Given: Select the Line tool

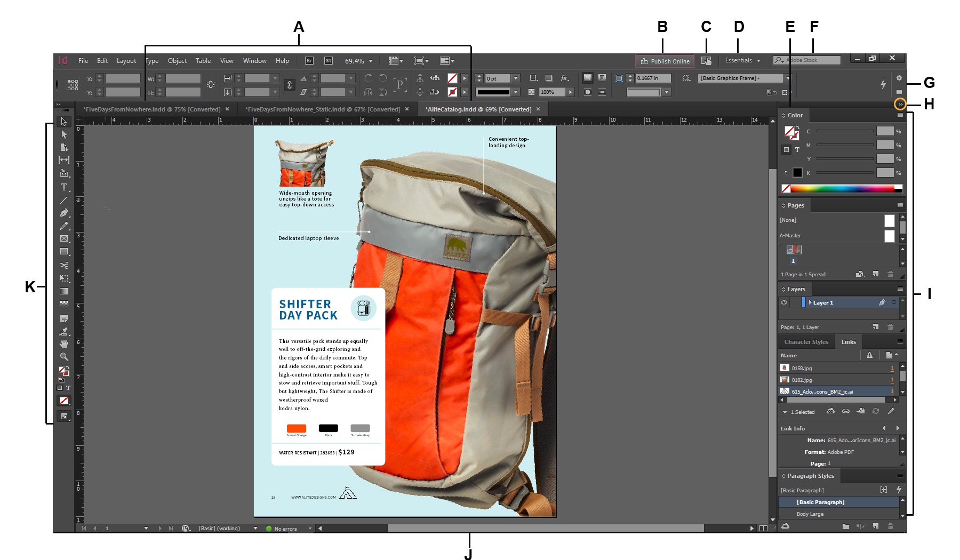Looking at the screenshot, I should point(64,200).
